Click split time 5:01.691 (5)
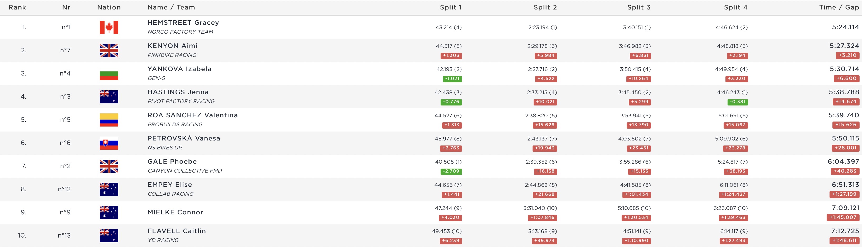This screenshot has width=868, height=252. [733, 116]
